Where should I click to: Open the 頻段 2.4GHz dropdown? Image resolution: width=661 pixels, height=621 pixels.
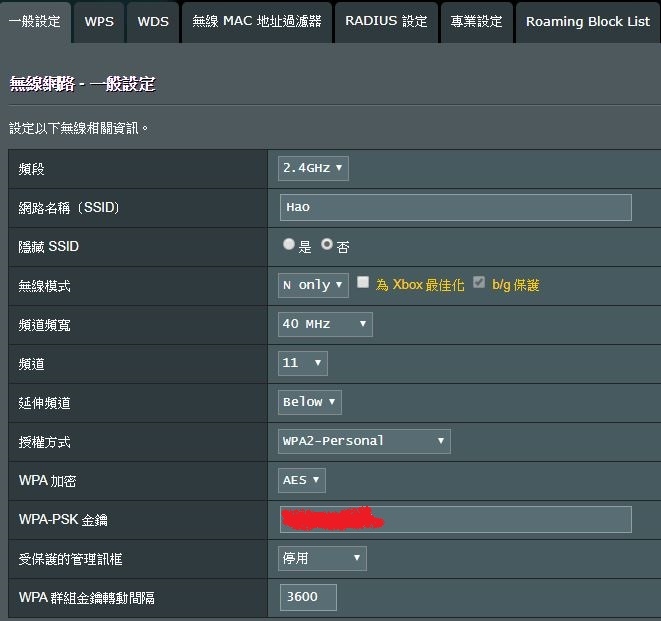pos(313,168)
